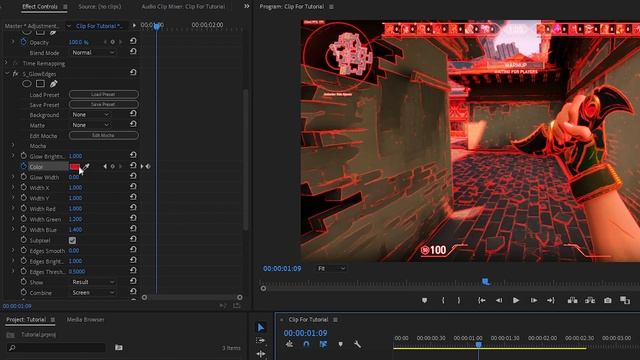Click the project search field

pyautogui.click(x=56, y=347)
